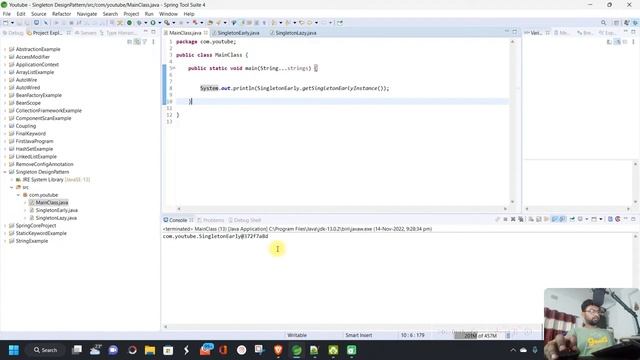Minimize the Project Explorer panel
This screenshot has width=640, height=360.
click(146, 32)
